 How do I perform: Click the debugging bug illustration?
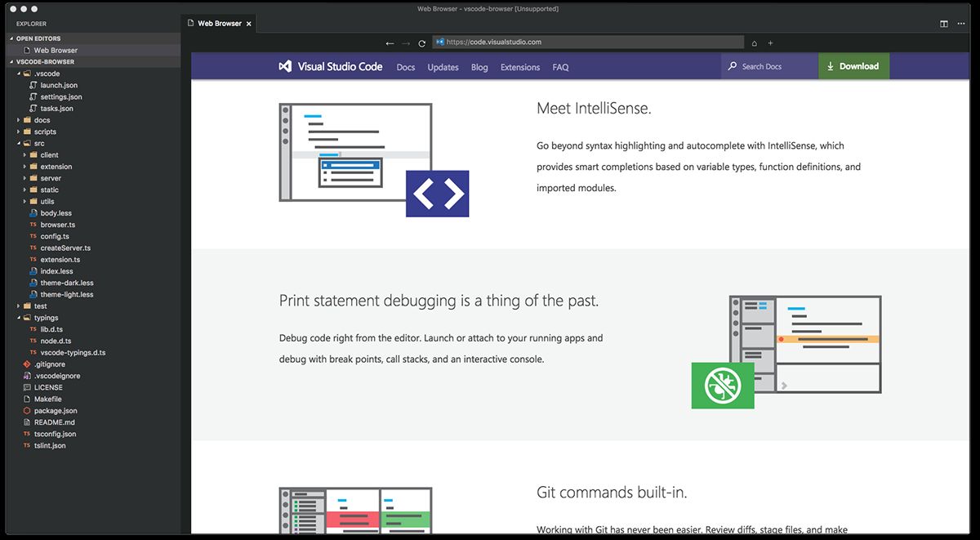(786, 352)
